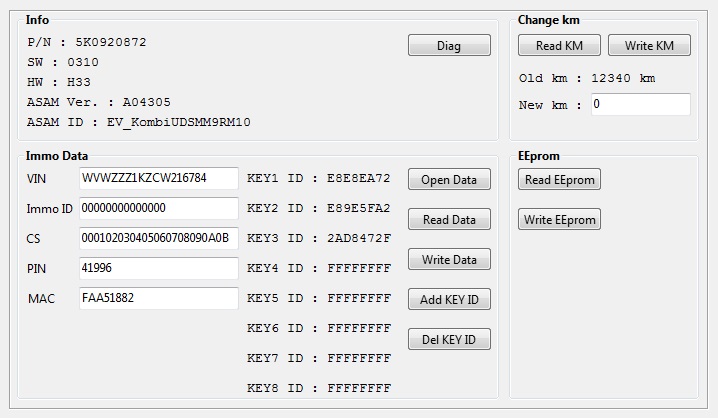Click the ASAM ID text line
The image size is (718, 418).
(139, 122)
